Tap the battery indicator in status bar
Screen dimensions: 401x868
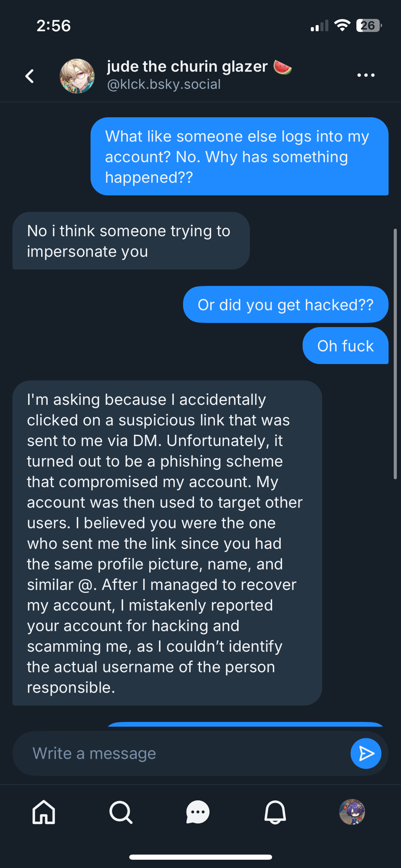368,26
